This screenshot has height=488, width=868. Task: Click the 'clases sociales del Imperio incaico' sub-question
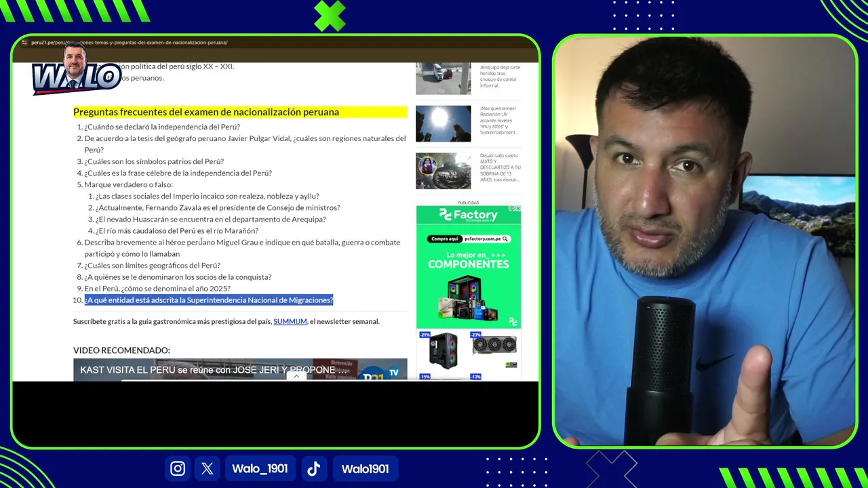pos(207,196)
